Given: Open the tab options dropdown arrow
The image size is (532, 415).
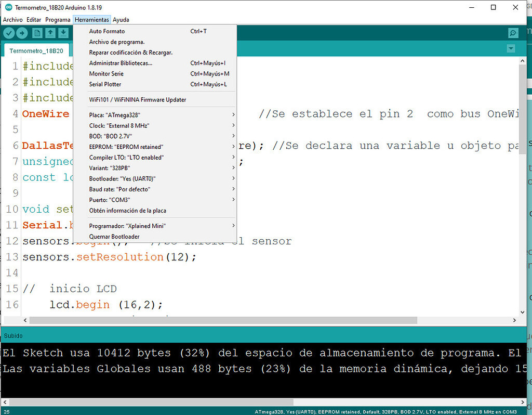Looking at the screenshot, I should tap(511, 48).
